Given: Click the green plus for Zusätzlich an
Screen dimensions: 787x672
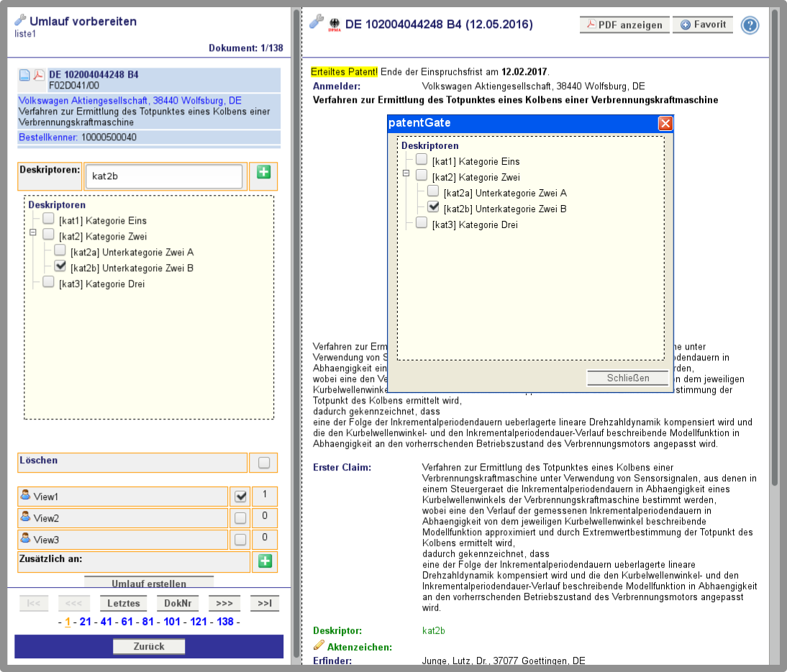Looking at the screenshot, I should pos(265,560).
